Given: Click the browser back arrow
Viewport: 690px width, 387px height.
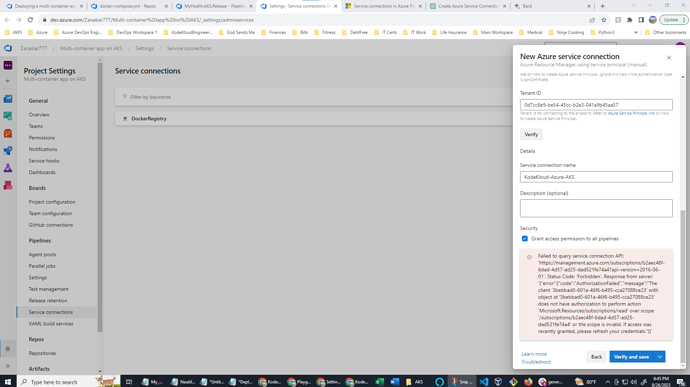Looking at the screenshot, I should coord(7,20).
